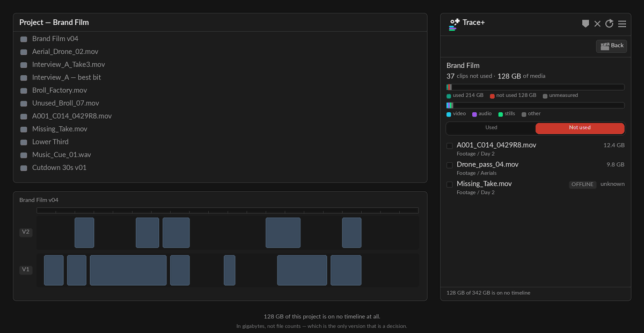
Task: Click the 'unknown' size value
Action: click(x=612, y=184)
